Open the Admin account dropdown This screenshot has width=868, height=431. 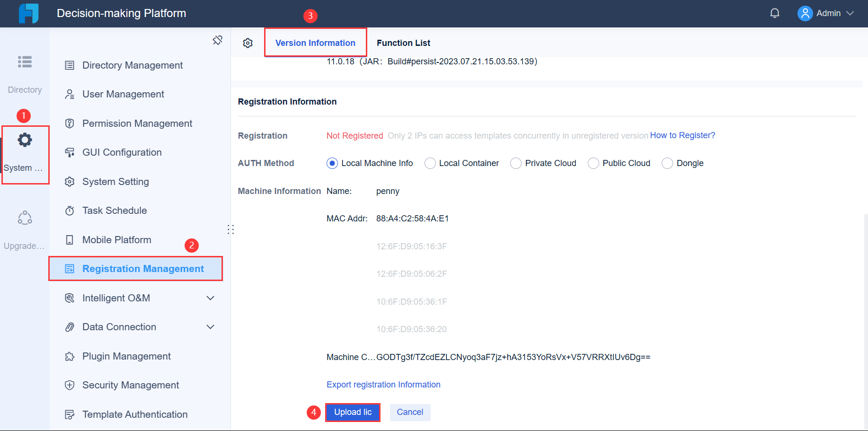[826, 13]
